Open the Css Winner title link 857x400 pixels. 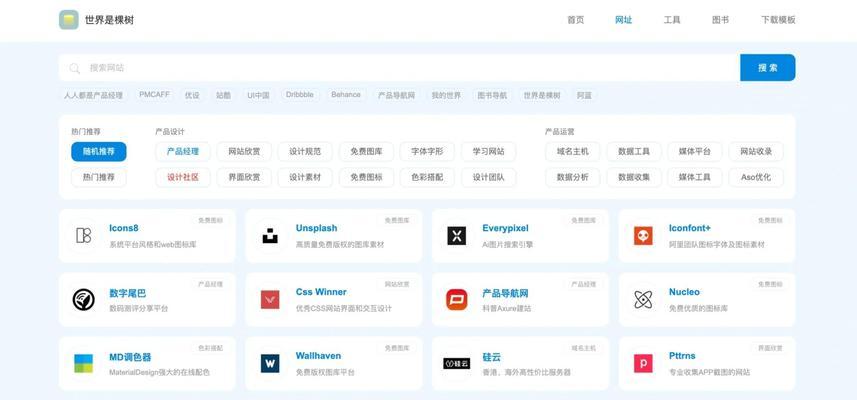[321, 292]
